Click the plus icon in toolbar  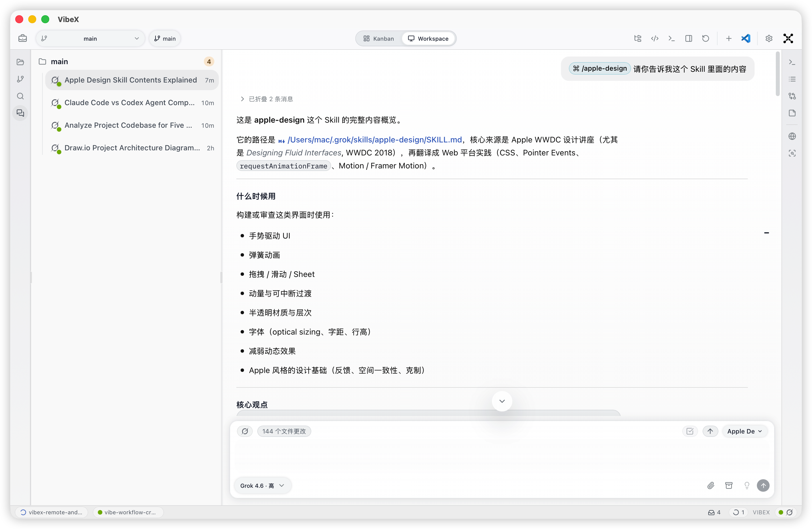click(x=728, y=38)
